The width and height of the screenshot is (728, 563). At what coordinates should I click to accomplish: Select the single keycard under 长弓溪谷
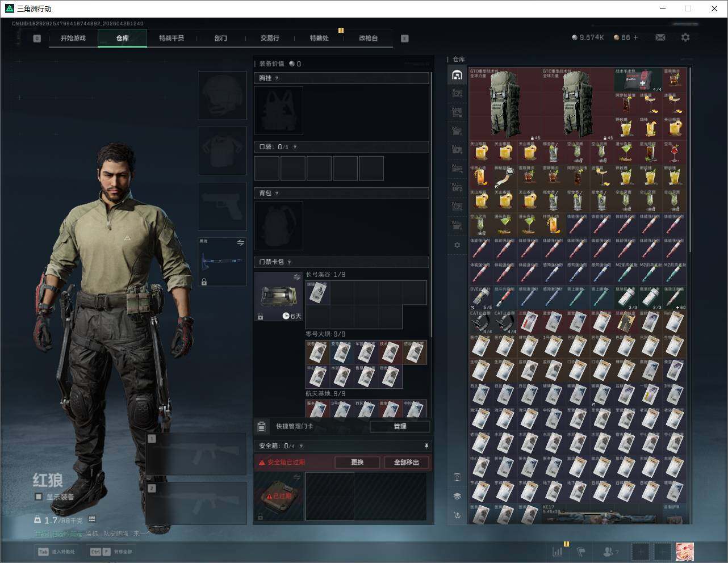(317, 293)
